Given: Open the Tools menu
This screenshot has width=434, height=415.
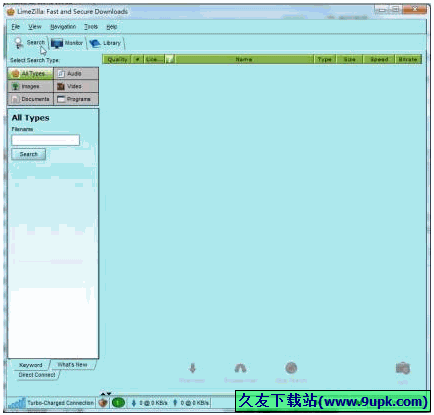Looking at the screenshot, I should tap(91, 27).
